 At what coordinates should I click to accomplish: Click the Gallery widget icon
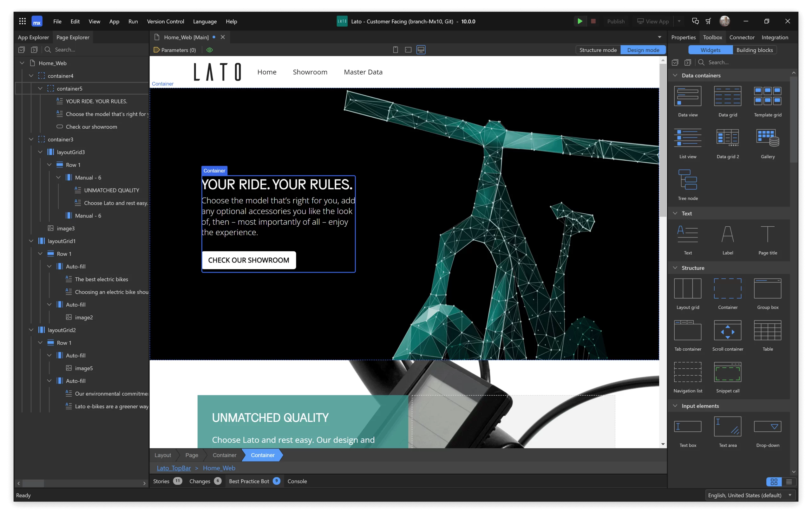point(767,138)
